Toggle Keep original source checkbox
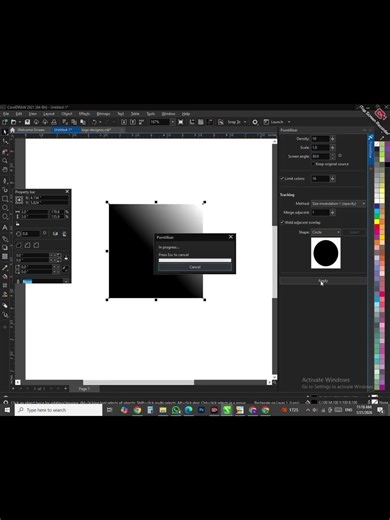Viewport: 390px width, 520px height. pyautogui.click(x=313, y=164)
